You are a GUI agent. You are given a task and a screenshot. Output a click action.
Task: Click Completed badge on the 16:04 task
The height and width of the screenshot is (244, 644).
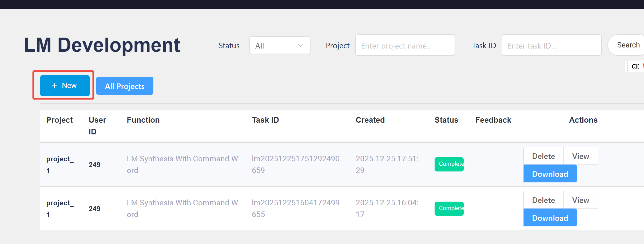pos(449,208)
